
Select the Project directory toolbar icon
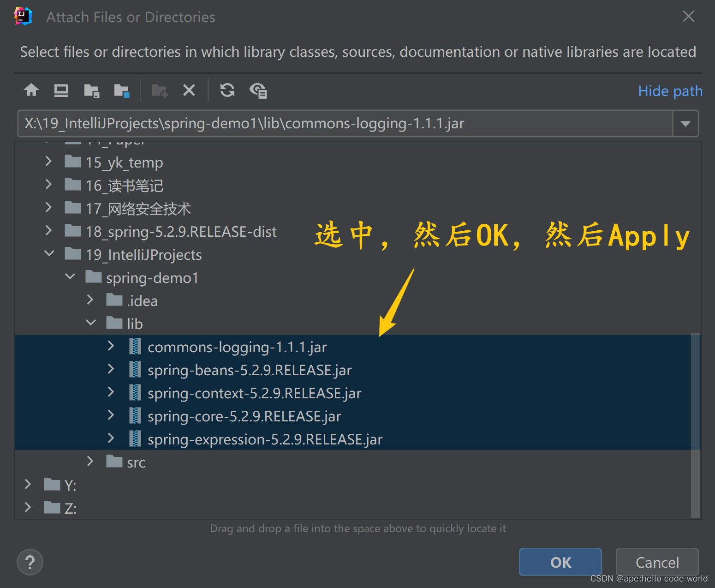92,90
